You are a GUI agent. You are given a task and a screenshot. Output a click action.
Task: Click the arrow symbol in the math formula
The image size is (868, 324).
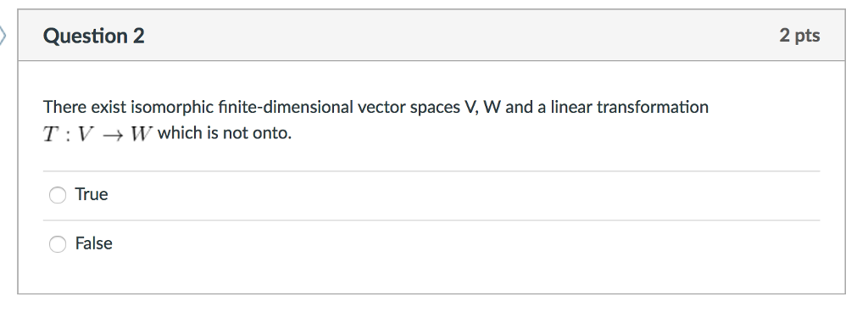click(113, 135)
